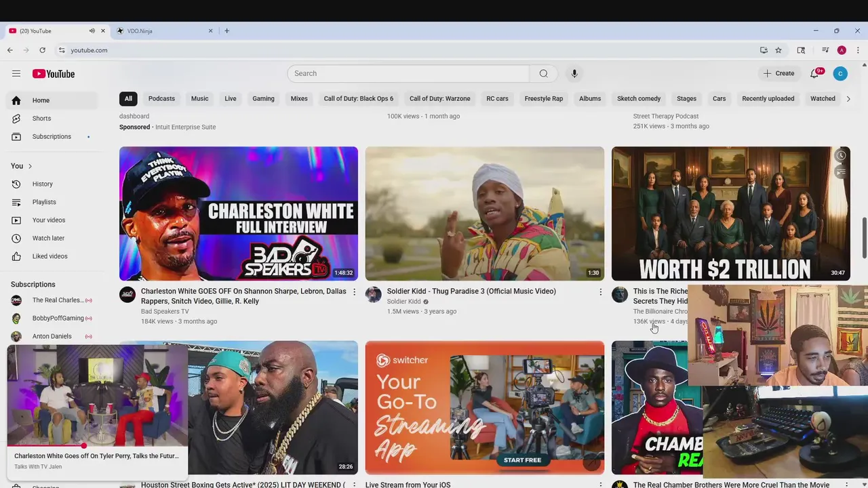Image resolution: width=868 pixels, height=488 pixels.
Task: Select the Live filter chip
Action: [231, 99]
